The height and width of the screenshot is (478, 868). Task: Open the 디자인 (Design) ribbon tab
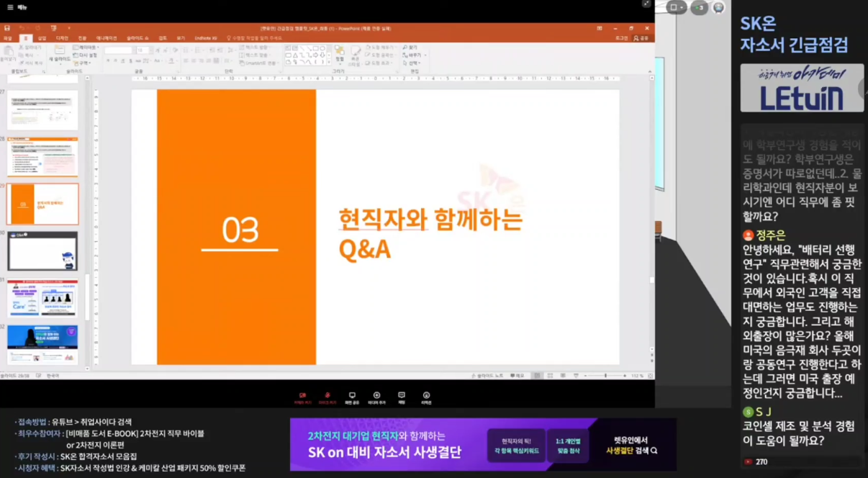click(62, 38)
